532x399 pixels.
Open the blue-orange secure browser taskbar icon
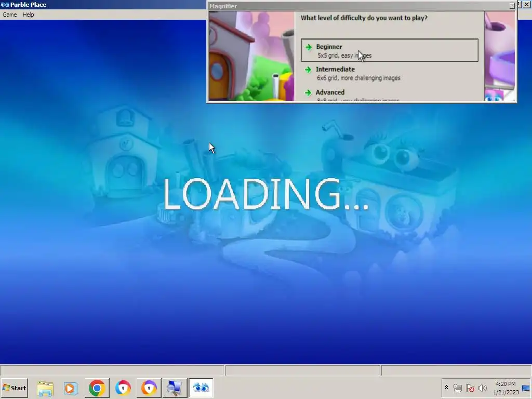123,388
